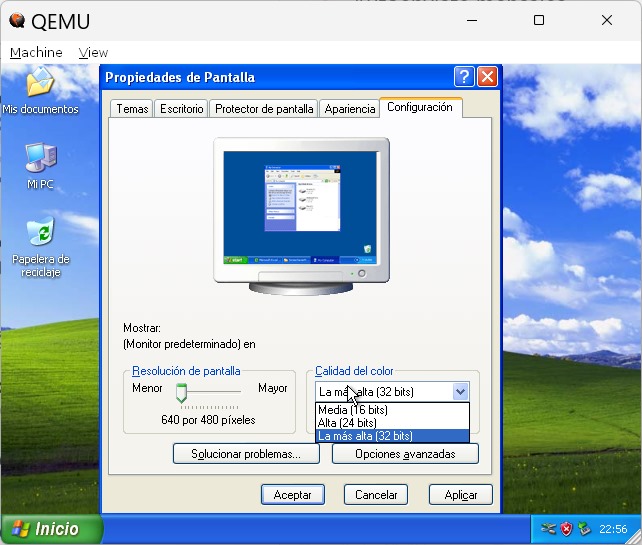The width and height of the screenshot is (642, 545).
Task: Open the Mis documentos desktop icon
Action: click(40, 90)
